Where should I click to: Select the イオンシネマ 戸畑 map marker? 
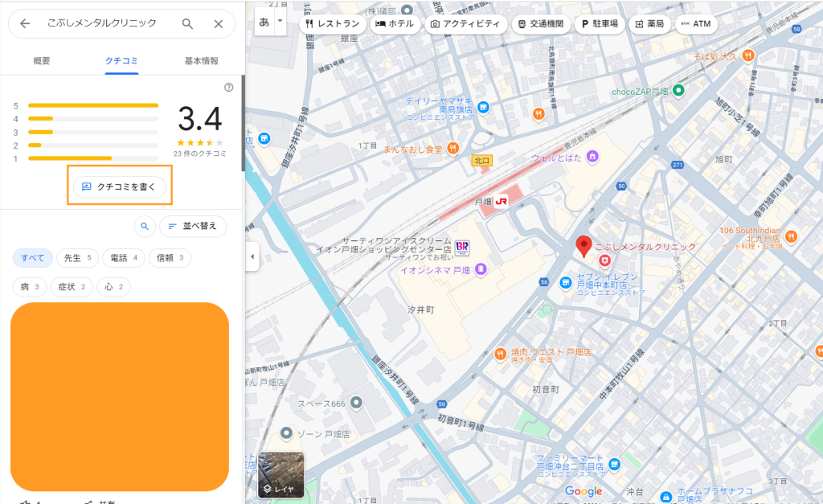(x=481, y=270)
